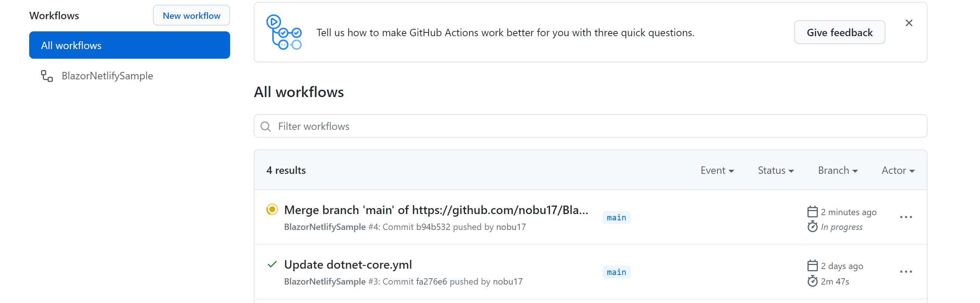Select the BlazorNetlifySample workflow in sidebar
This screenshot has width=980, height=303.
point(107,76)
